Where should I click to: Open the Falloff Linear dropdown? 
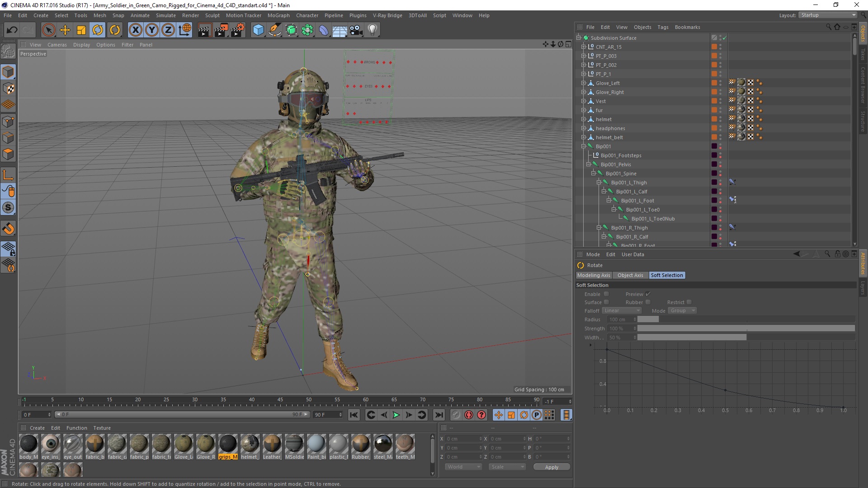pyautogui.click(x=622, y=311)
